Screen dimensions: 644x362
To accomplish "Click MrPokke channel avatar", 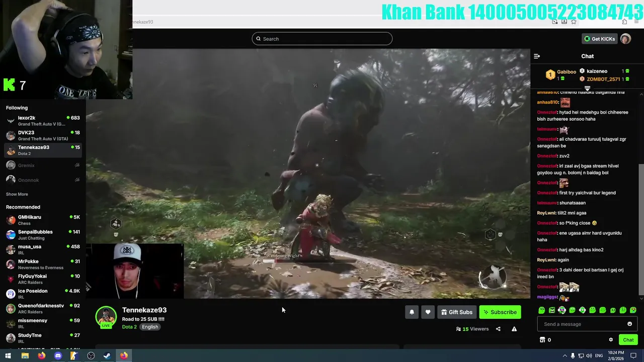I will coord(11,264).
